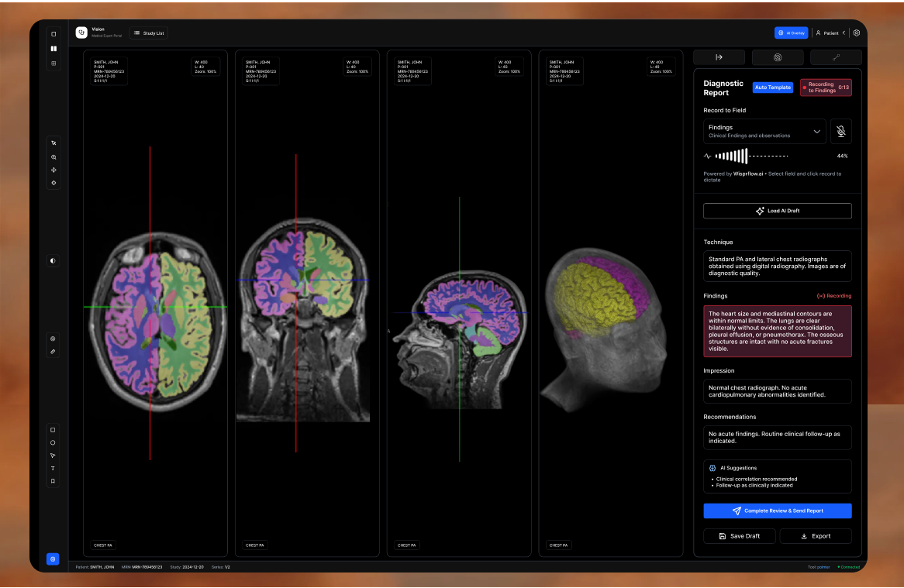Open the Study List

coord(148,33)
